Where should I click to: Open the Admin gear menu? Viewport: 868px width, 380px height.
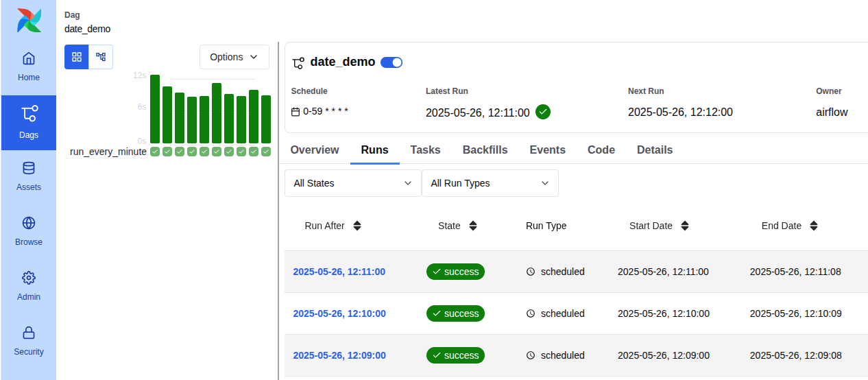29,287
